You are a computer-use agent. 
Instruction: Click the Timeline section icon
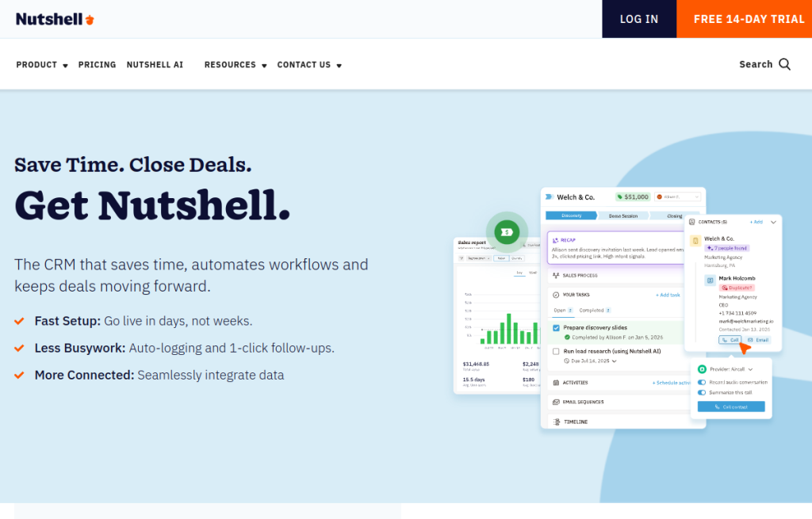(556, 422)
